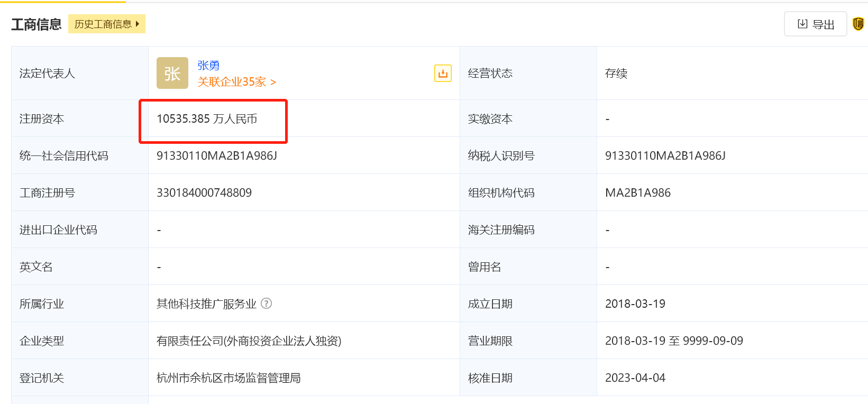Click the 核准日期 label
The image size is (868, 404).
490,378
